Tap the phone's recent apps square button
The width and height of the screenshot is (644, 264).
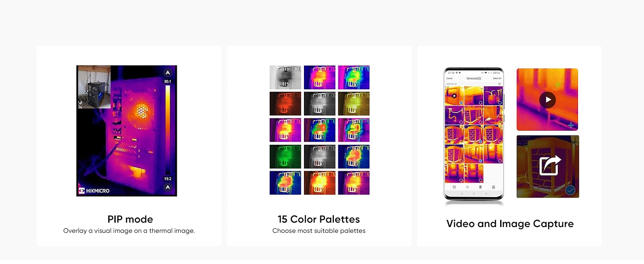pos(461,194)
